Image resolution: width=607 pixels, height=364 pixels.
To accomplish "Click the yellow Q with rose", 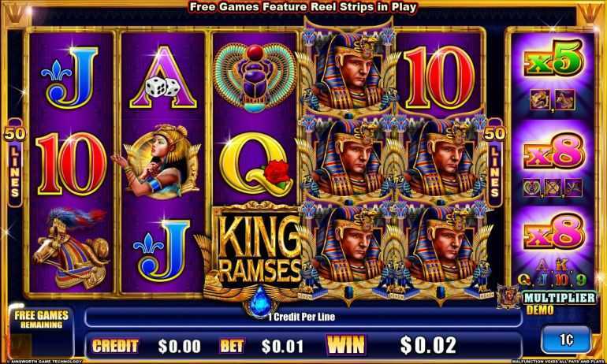I will [255, 164].
